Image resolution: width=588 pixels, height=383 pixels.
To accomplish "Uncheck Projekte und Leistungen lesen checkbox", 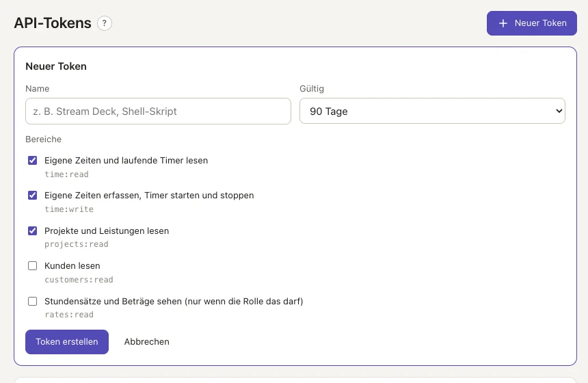I will point(33,230).
